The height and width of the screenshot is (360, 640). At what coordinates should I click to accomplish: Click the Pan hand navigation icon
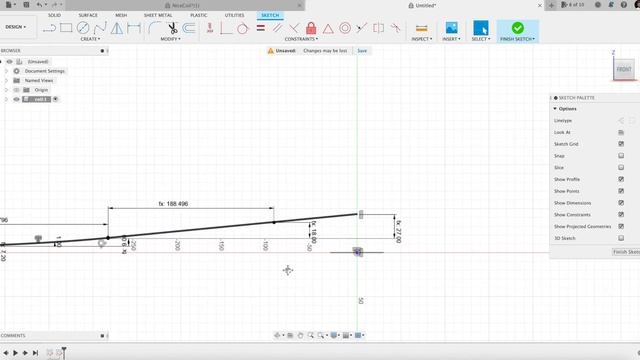(300, 335)
